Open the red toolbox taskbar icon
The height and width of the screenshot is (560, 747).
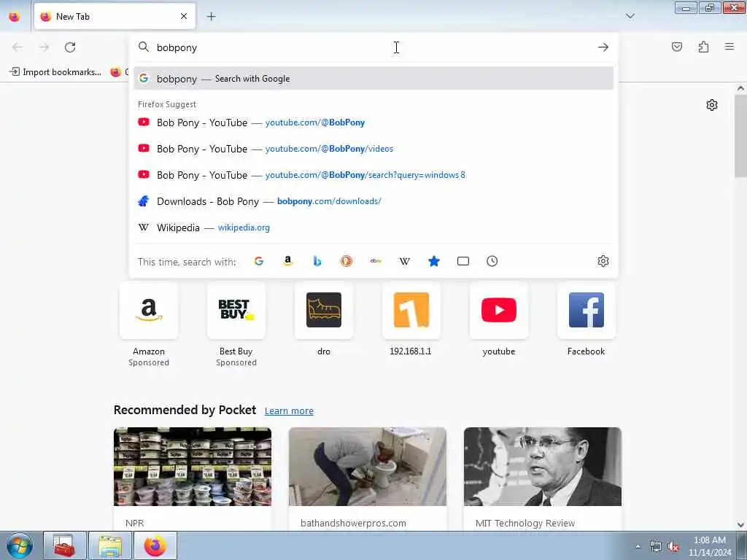[x=65, y=545]
